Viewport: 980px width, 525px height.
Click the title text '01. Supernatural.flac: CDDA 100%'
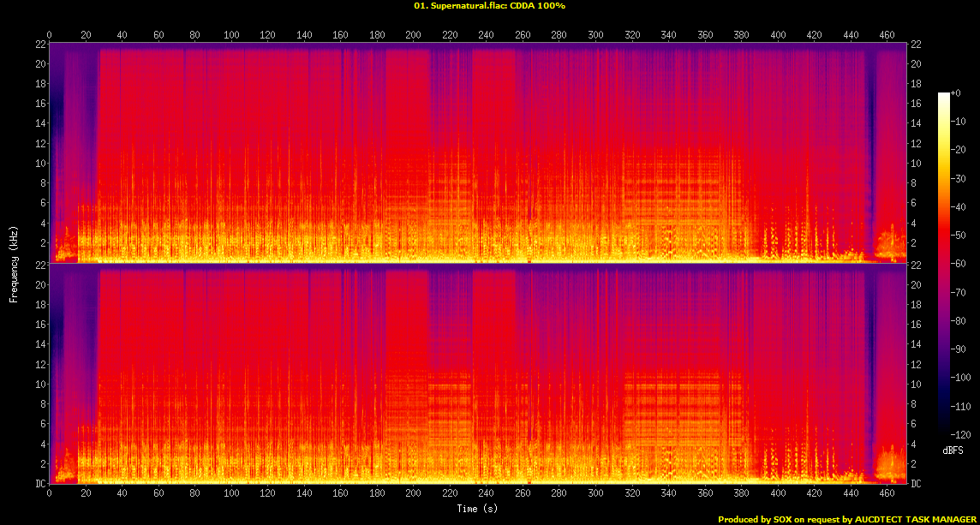pos(489,6)
